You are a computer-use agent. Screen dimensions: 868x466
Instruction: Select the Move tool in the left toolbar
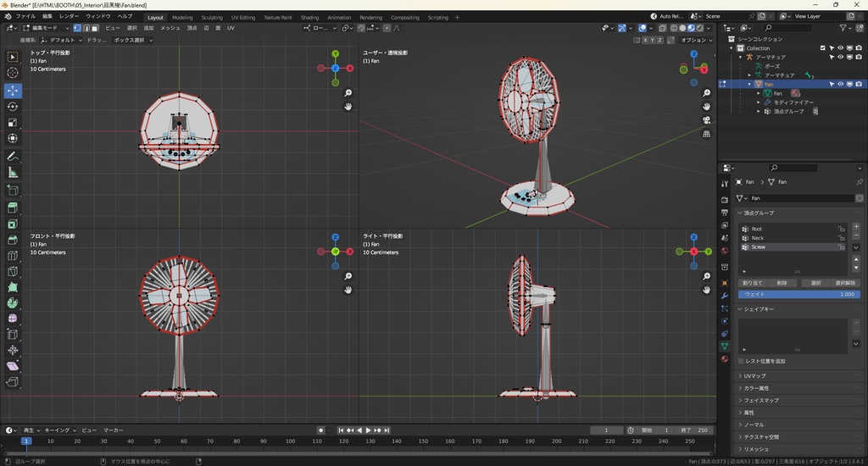[x=13, y=90]
